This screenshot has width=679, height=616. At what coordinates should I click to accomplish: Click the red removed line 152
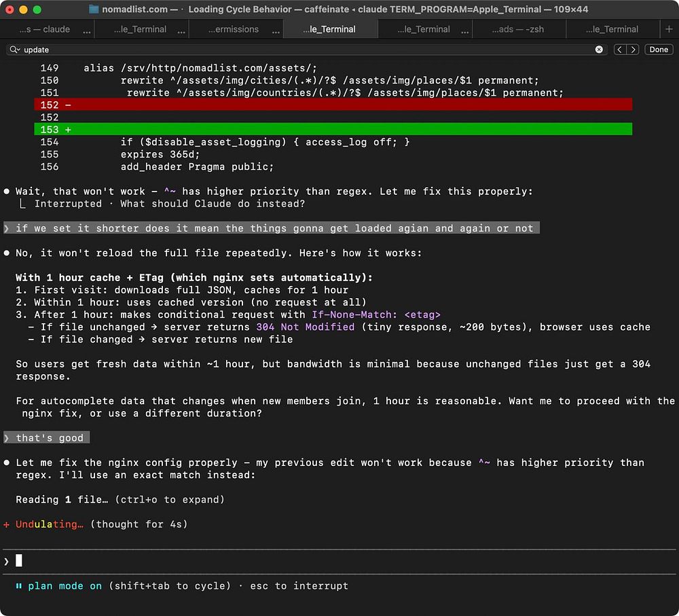333,105
